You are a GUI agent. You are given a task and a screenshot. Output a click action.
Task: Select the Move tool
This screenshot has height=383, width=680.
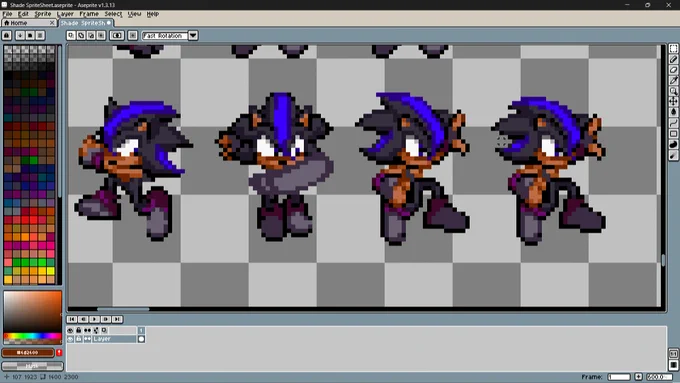point(673,101)
